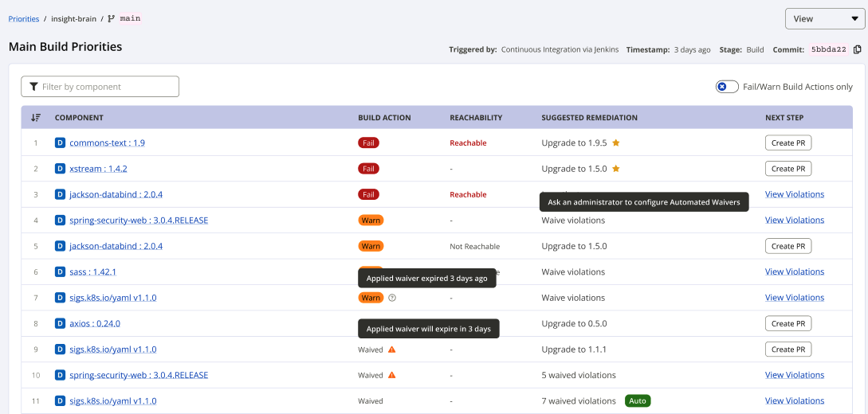Screen dimensions: 868x414
Task: Click the expired waiver info icon in row 7
Action: [392, 298]
